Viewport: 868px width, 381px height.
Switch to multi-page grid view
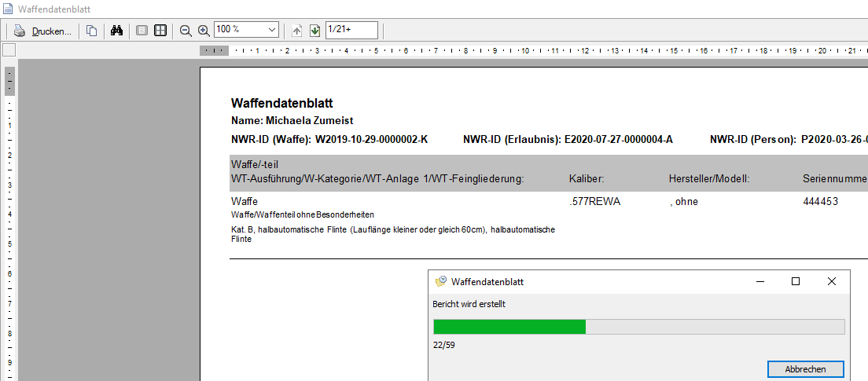(x=160, y=31)
